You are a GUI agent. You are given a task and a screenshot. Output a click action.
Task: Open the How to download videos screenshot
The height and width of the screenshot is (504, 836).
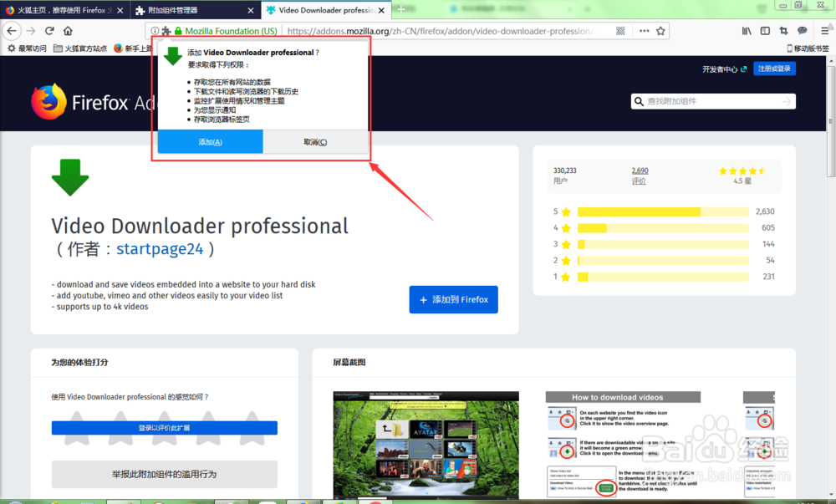[623, 445]
